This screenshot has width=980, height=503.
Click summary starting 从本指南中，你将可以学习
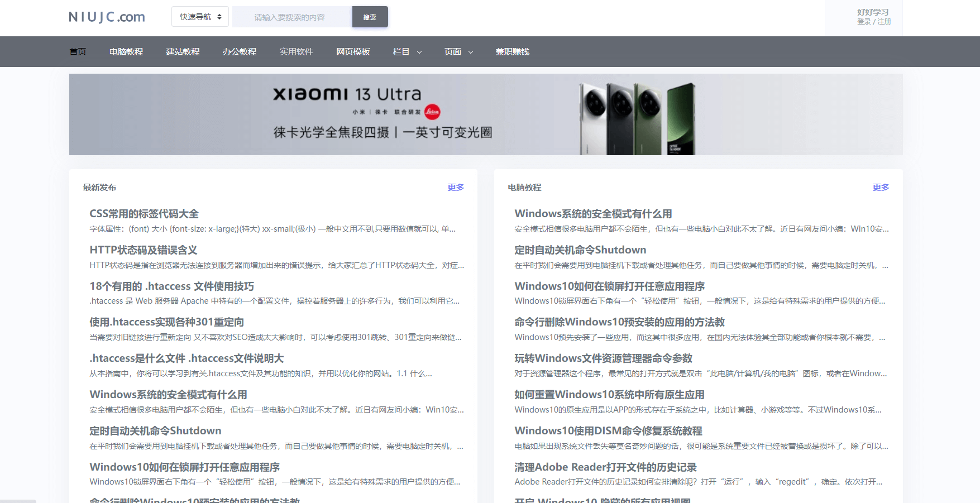pyautogui.click(x=261, y=373)
